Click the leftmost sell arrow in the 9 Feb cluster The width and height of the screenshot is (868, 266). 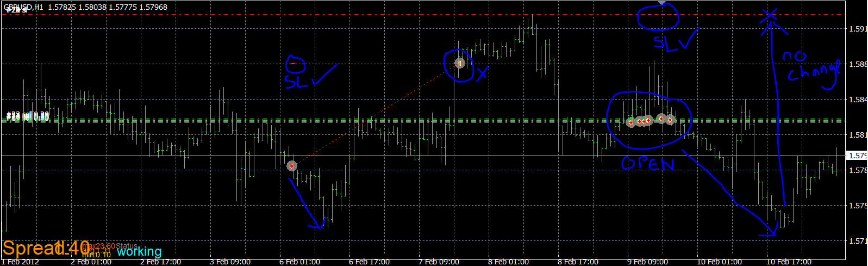pos(630,122)
